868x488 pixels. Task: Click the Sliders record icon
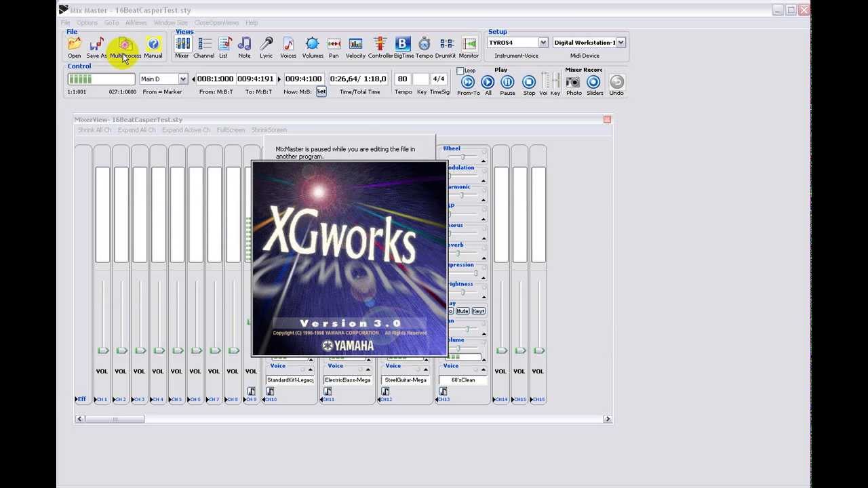pos(593,82)
